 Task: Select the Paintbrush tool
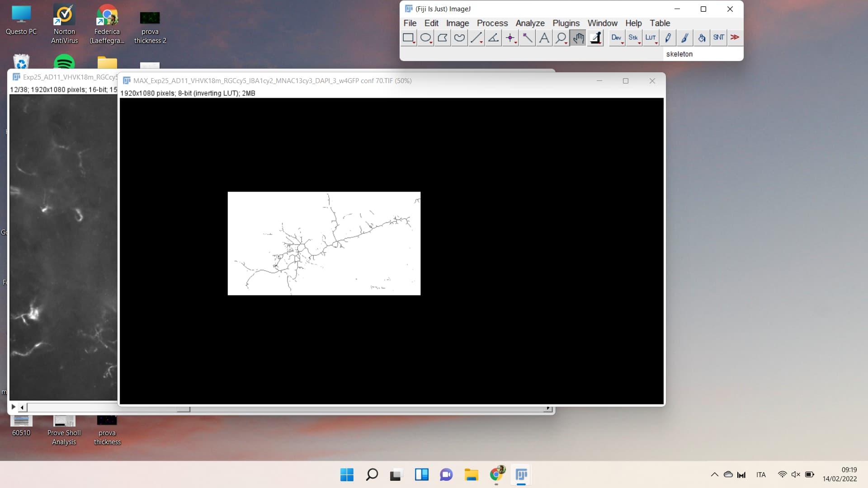point(684,38)
